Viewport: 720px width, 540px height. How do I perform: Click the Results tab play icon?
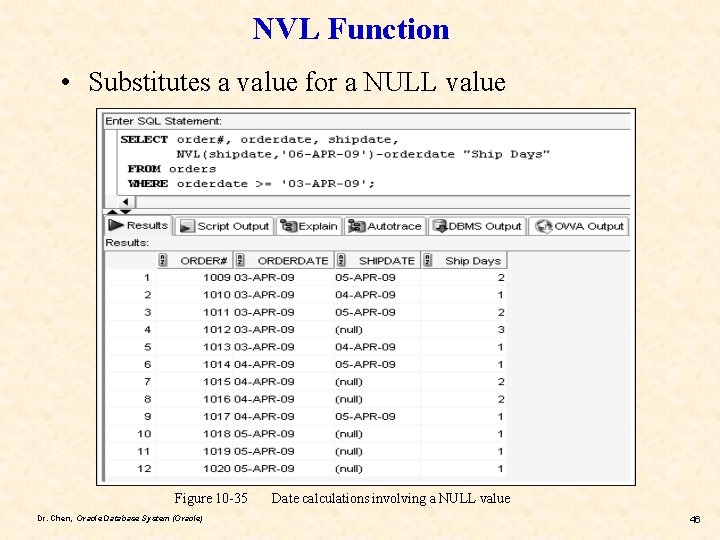115,225
